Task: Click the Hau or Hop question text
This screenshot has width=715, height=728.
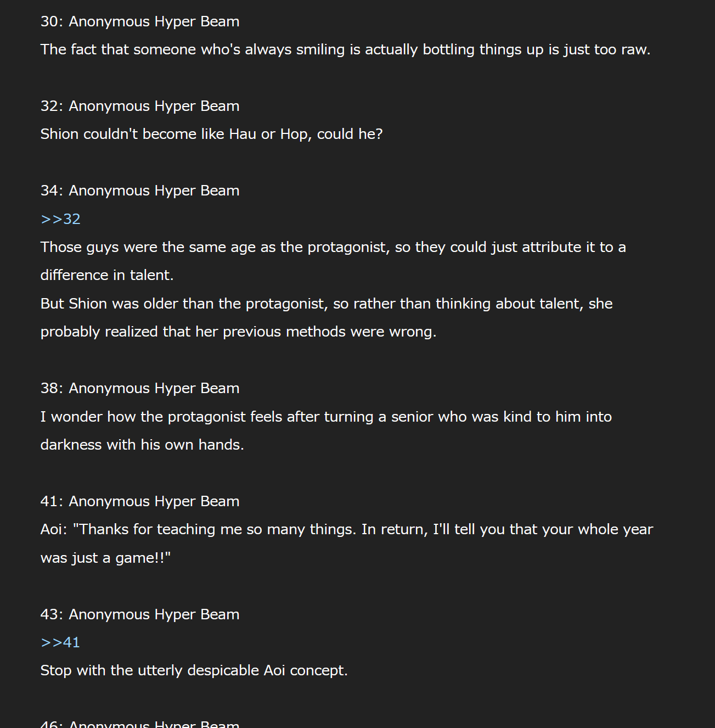Action: pos(211,134)
